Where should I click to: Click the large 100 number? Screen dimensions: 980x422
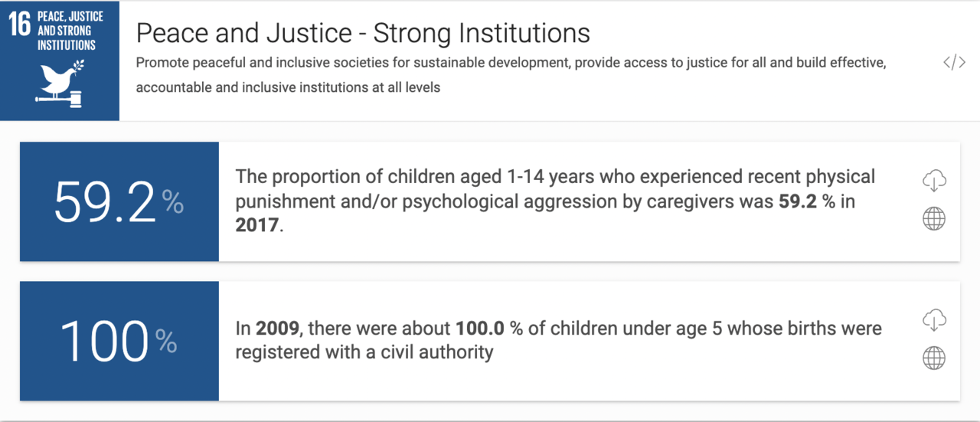(x=104, y=341)
